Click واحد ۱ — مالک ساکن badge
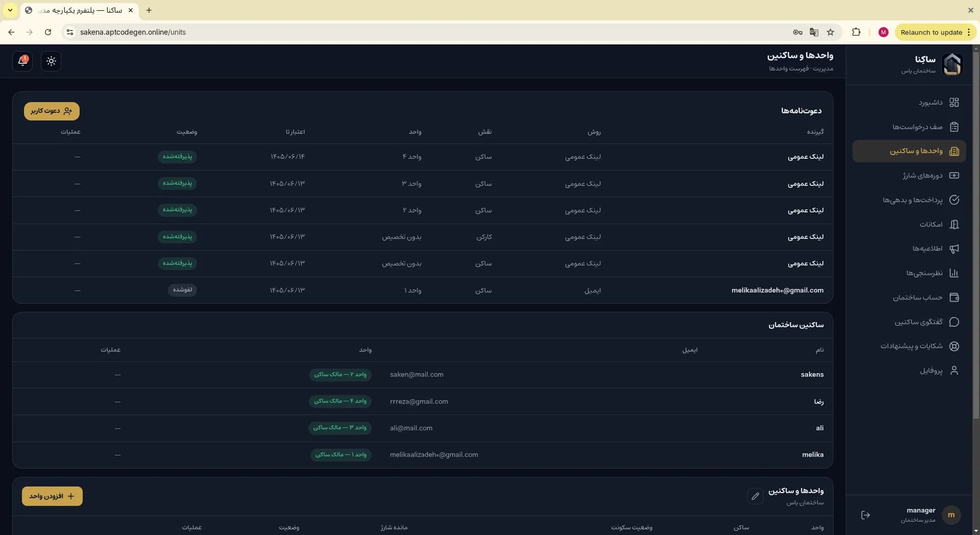The image size is (980, 535). (341, 455)
